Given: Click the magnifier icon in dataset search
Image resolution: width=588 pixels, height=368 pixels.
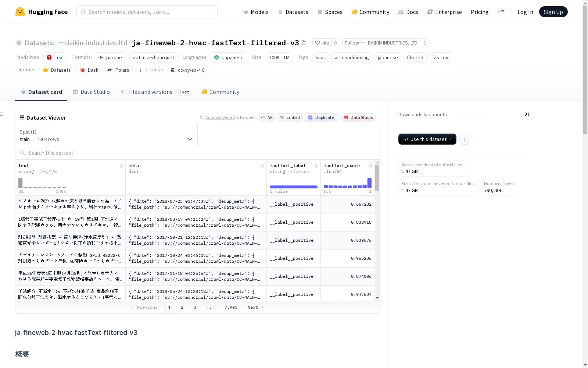Looking at the screenshot, I should 23,153.
